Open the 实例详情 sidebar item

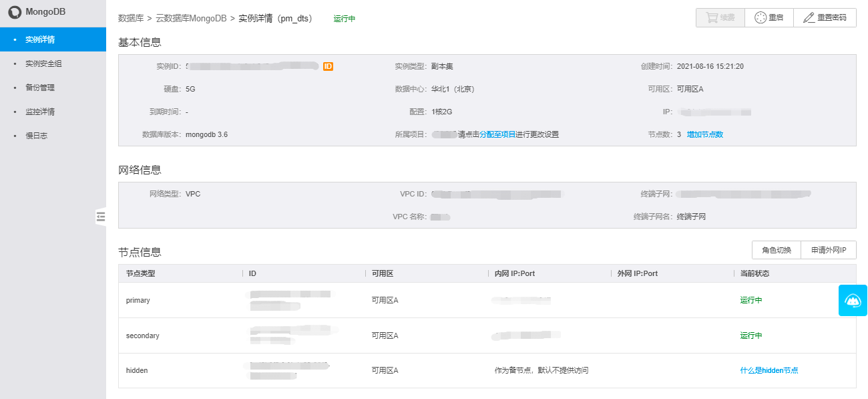click(x=40, y=39)
